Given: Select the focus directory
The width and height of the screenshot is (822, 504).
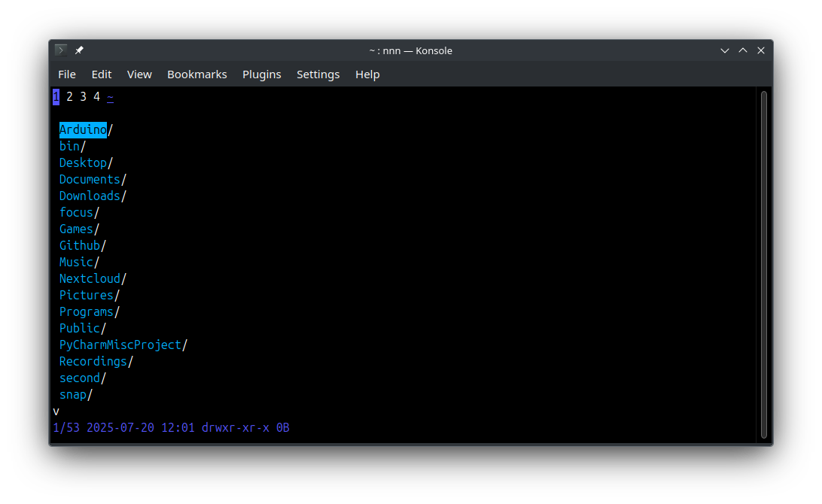Looking at the screenshot, I should (x=79, y=212).
